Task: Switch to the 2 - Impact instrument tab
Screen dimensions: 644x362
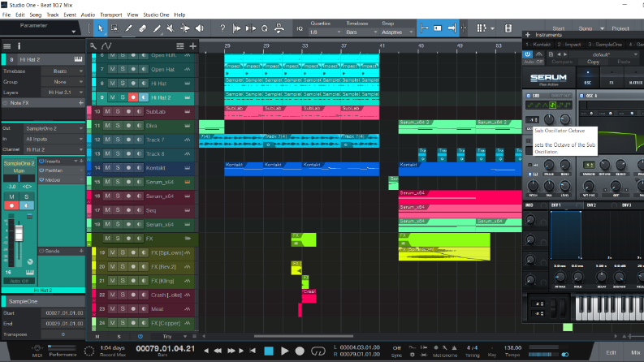Action: click(568, 45)
